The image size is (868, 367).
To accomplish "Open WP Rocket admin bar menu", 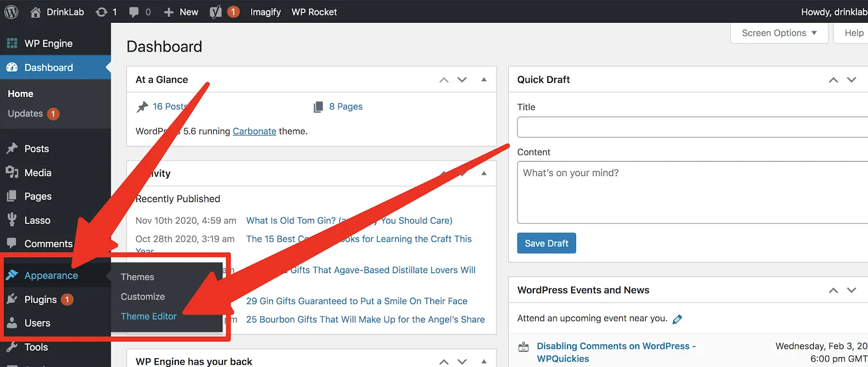I will pyautogui.click(x=314, y=12).
